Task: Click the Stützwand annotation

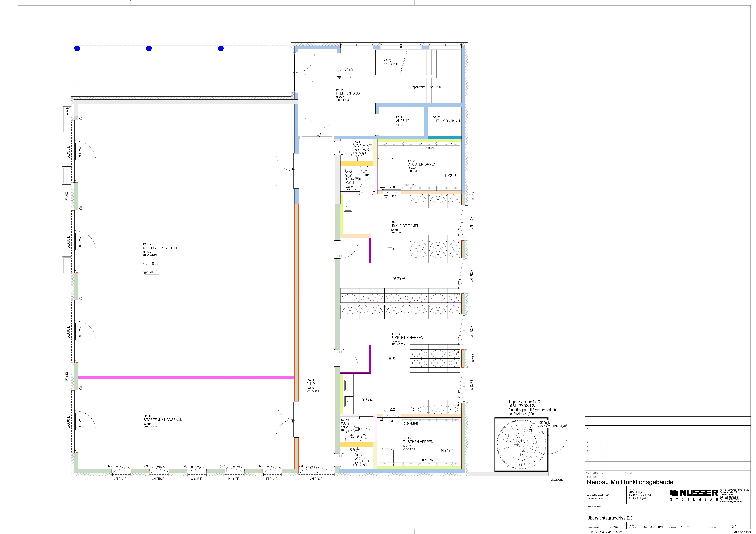Action: (557, 480)
